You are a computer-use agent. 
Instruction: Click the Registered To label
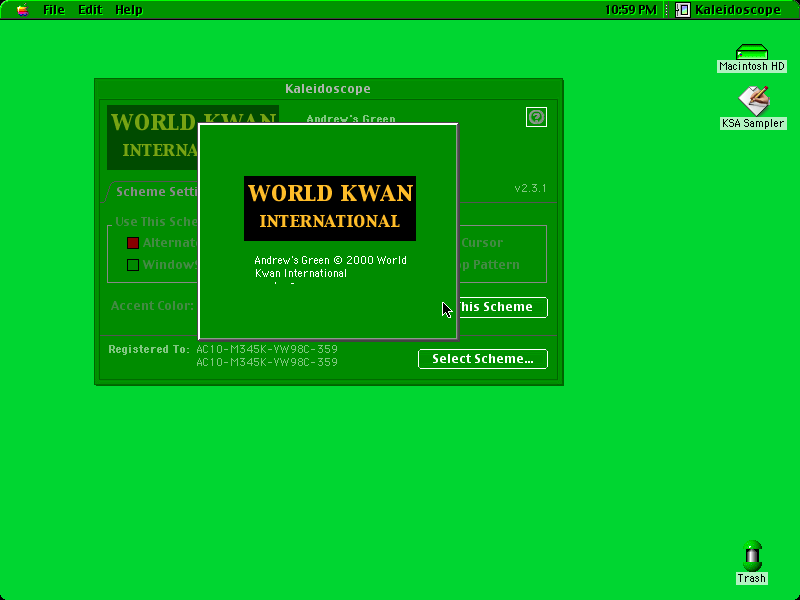[x=149, y=349]
